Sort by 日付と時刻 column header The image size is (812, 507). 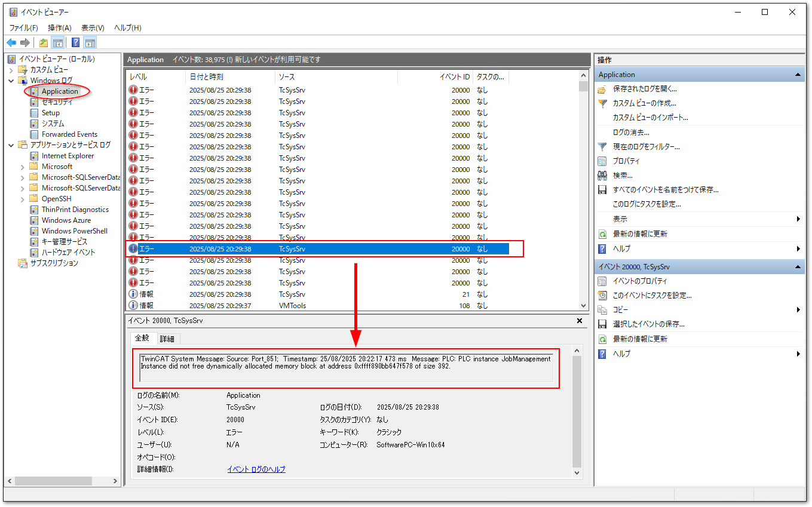(x=231, y=77)
